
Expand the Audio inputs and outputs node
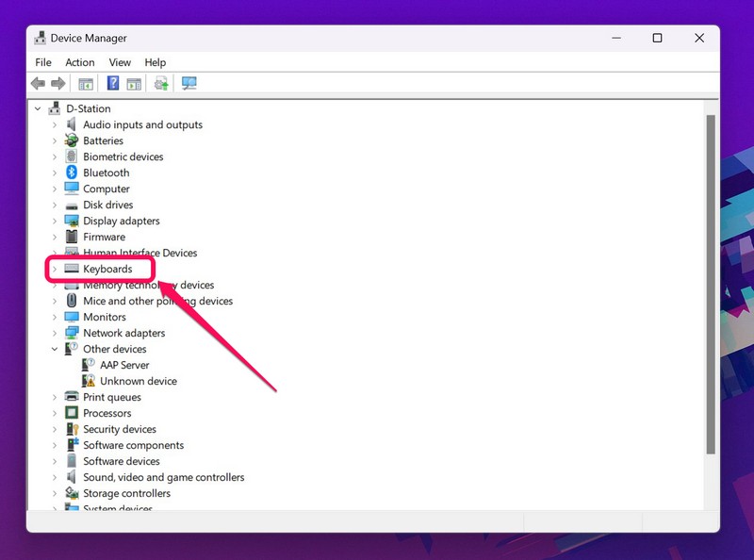point(55,124)
